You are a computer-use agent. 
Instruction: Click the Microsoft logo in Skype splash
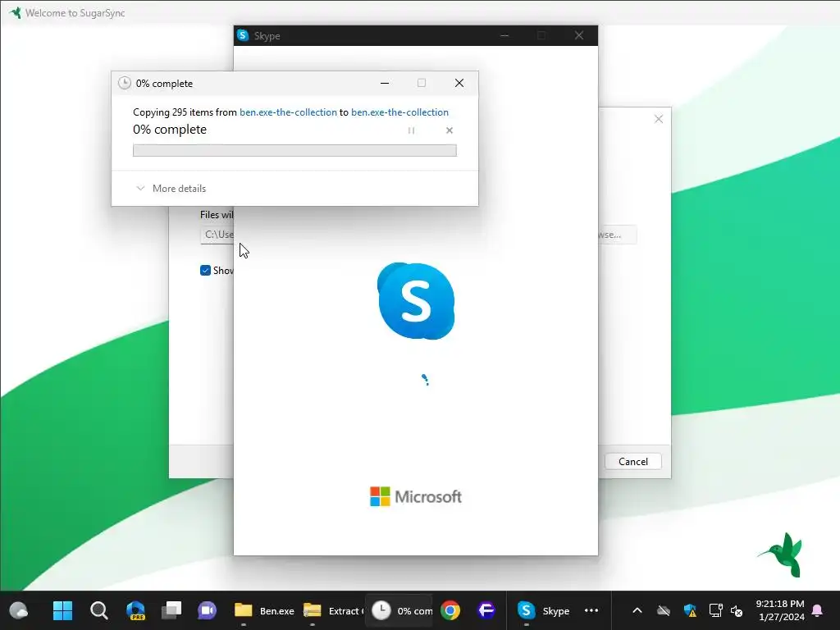click(416, 496)
